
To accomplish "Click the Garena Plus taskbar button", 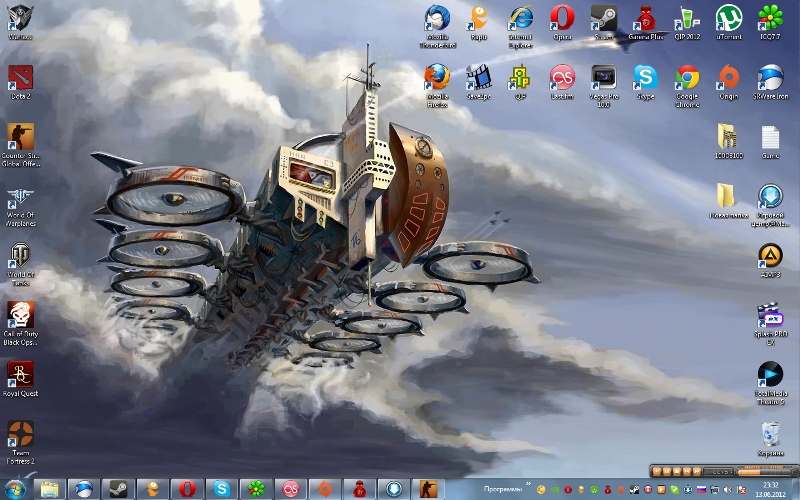I will point(359,489).
